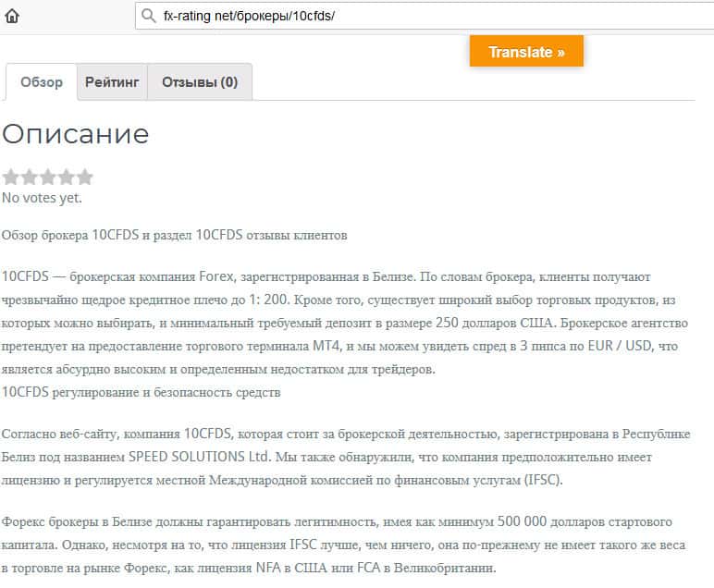The width and height of the screenshot is (714, 588).
Task: Rate one star in the rating widget
Action: click(x=10, y=177)
